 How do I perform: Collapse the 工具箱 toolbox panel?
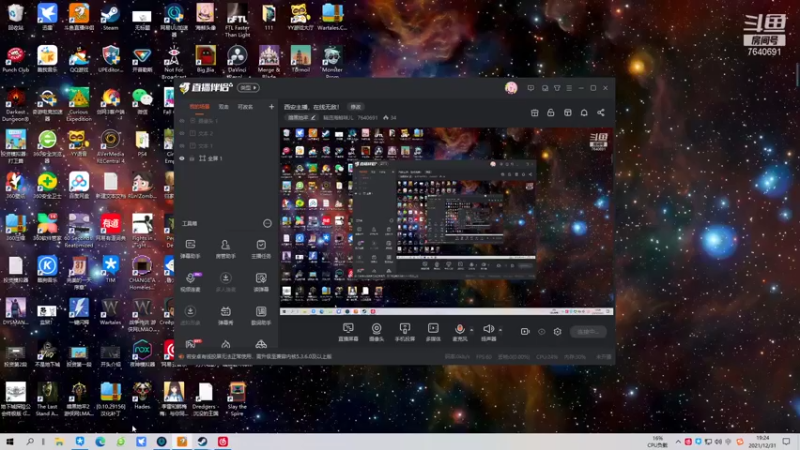[267, 223]
